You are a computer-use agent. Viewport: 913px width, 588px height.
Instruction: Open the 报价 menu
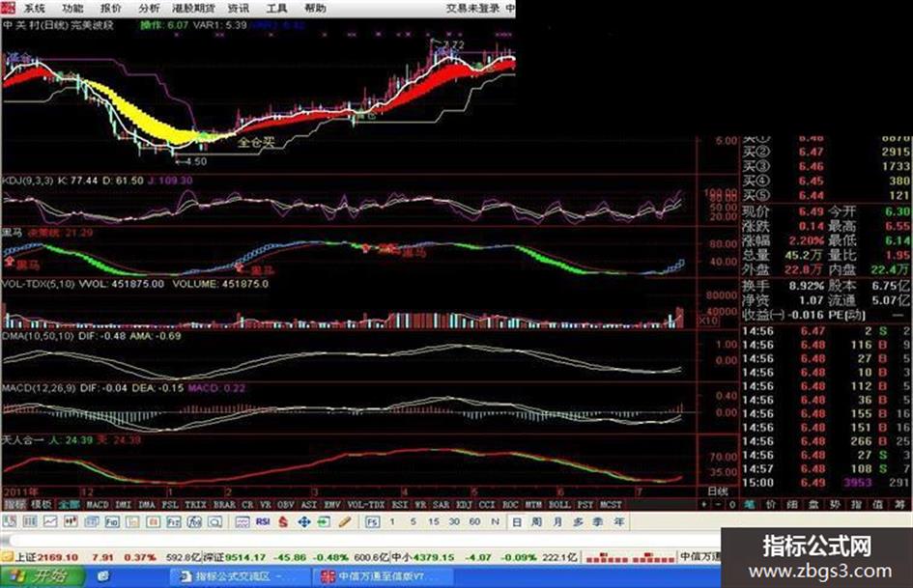tap(111, 8)
